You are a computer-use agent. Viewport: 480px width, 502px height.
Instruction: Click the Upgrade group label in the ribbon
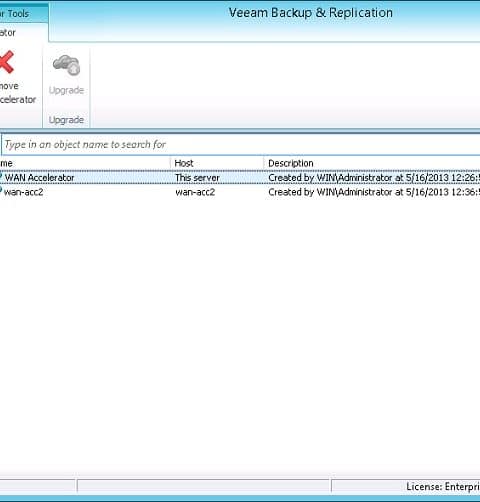point(66,120)
